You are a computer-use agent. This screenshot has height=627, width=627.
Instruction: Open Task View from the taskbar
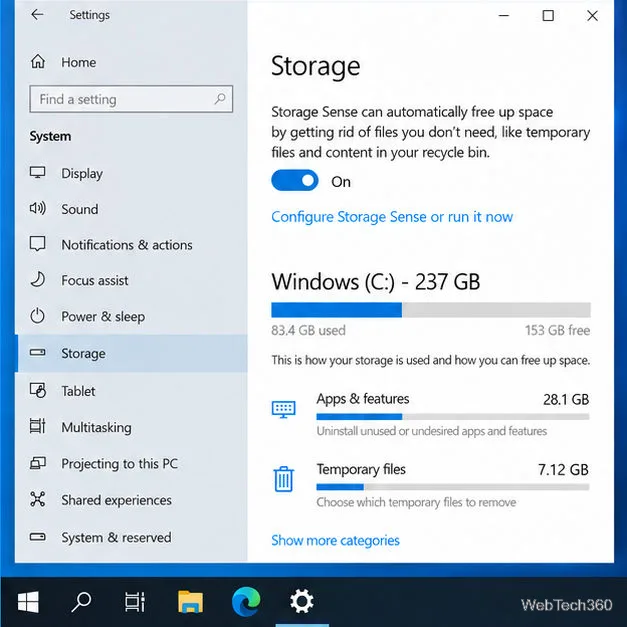135,602
